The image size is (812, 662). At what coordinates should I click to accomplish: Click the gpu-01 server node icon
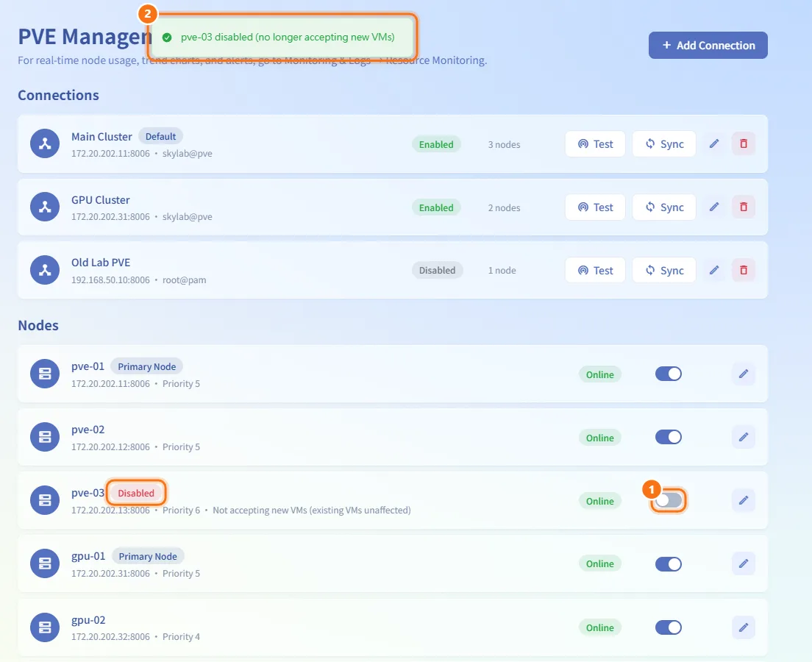[x=45, y=563]
